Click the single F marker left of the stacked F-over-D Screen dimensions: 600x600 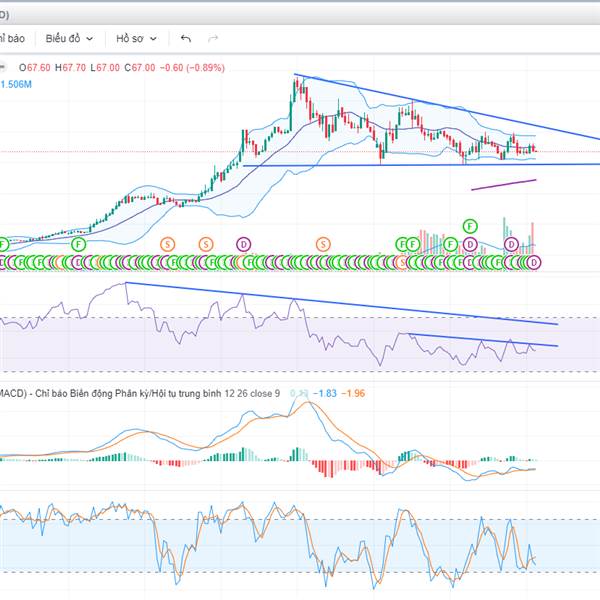point(450,244)
